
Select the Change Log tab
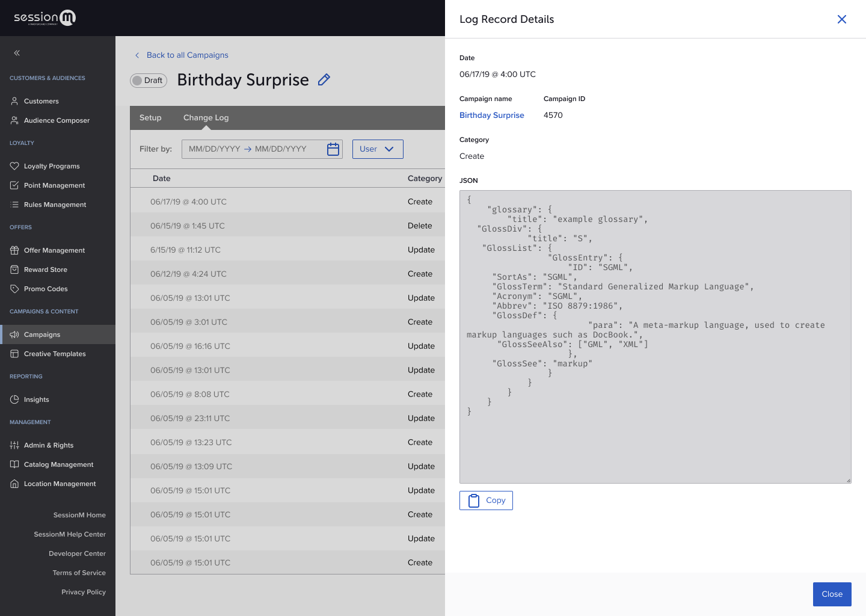(x=206, y=118)
